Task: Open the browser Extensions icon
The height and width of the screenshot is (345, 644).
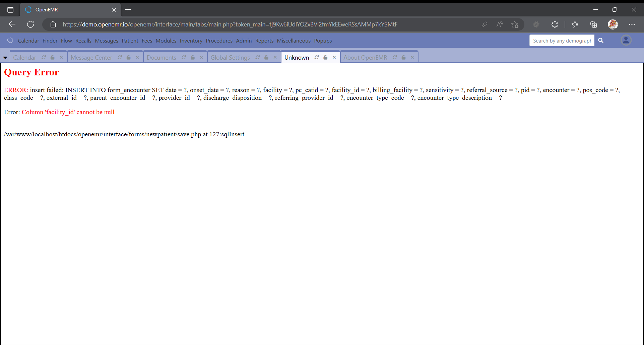Action: 555,24
